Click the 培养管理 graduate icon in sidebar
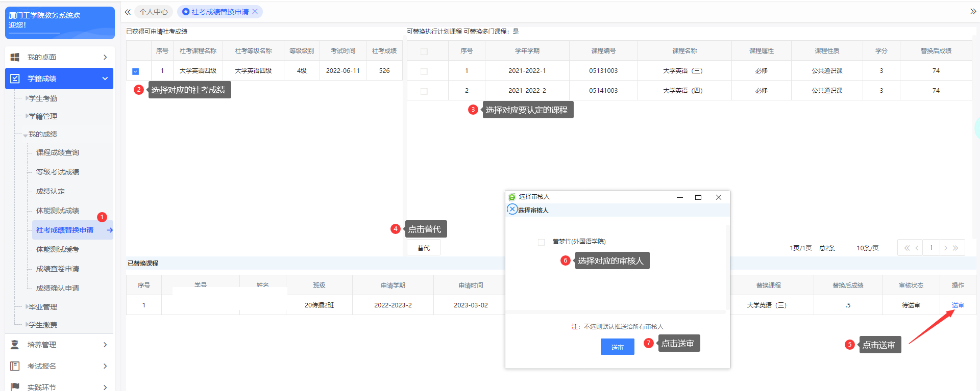 15,345
